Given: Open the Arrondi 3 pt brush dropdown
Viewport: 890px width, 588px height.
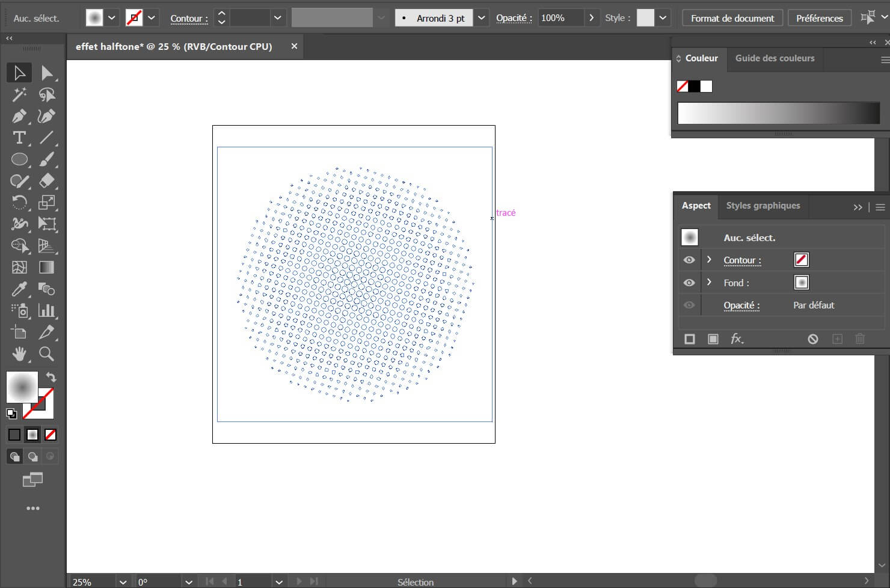Looking at the screenshot, I should click(x=481, y=18).
